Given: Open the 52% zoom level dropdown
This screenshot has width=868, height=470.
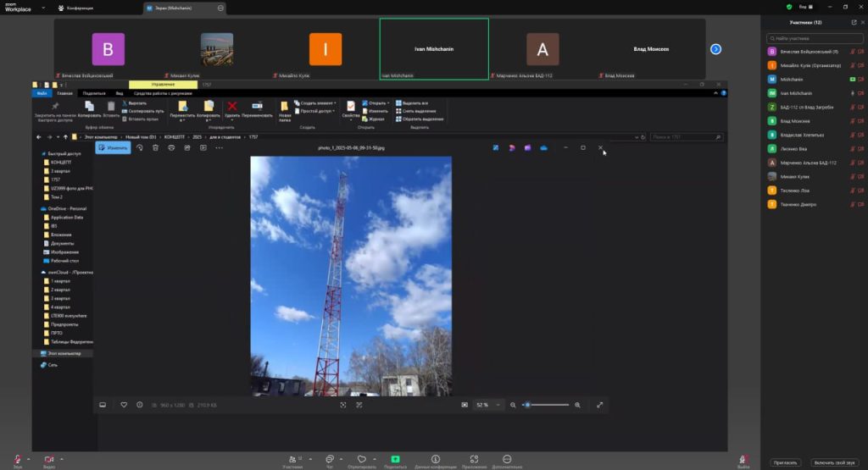Looking at the screenshot, I should [x=487, y=405].
